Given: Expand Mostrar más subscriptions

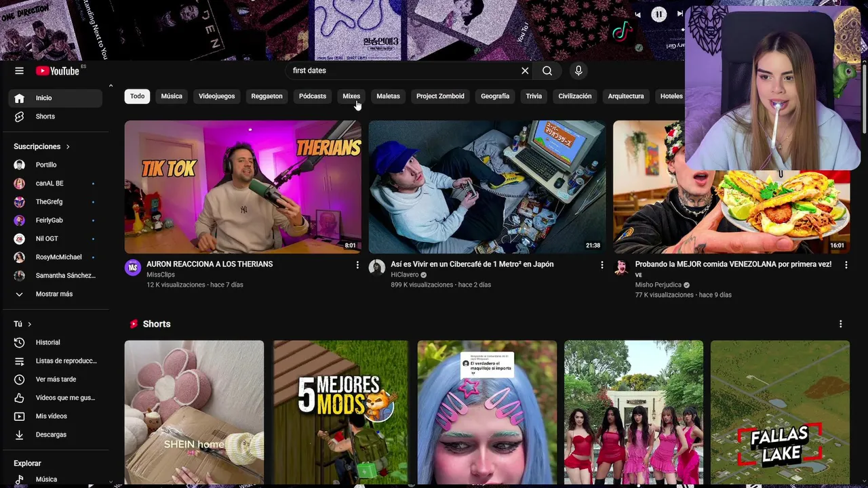Looking at the screenshot, I should (56, 294).
